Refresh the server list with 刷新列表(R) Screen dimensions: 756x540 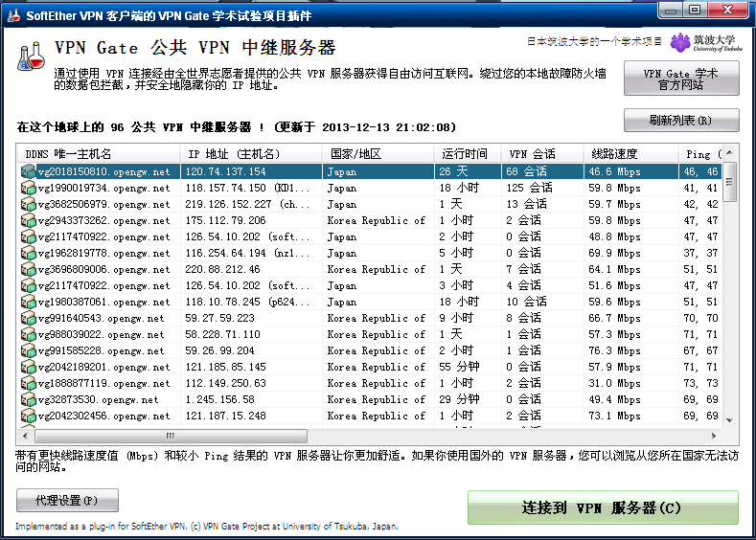[x=681, y=121]
